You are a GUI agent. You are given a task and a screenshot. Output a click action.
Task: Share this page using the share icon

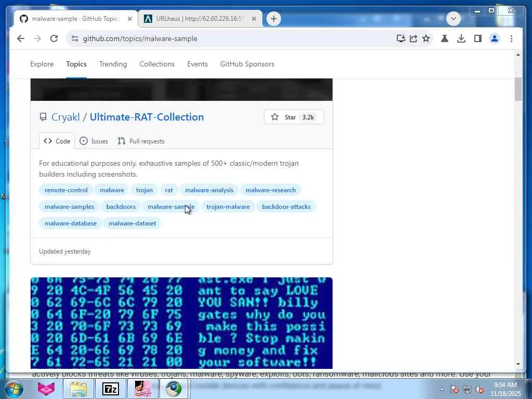tap(413, 38)
